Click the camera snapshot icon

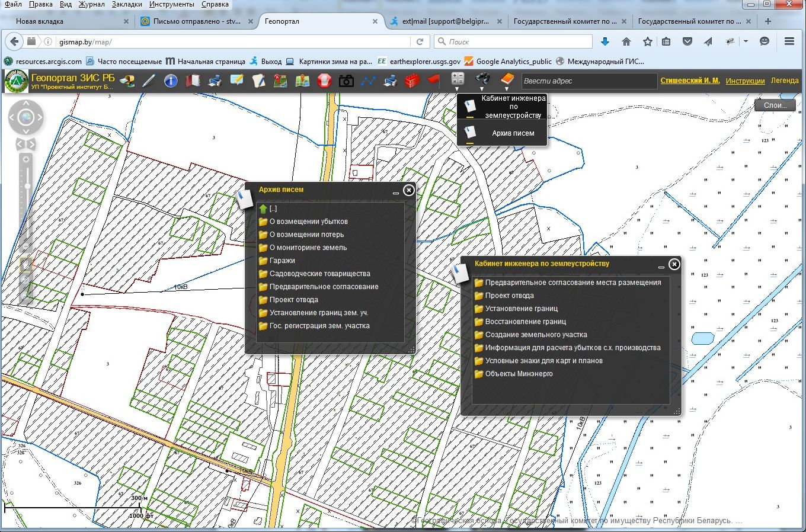pos(346,81)
